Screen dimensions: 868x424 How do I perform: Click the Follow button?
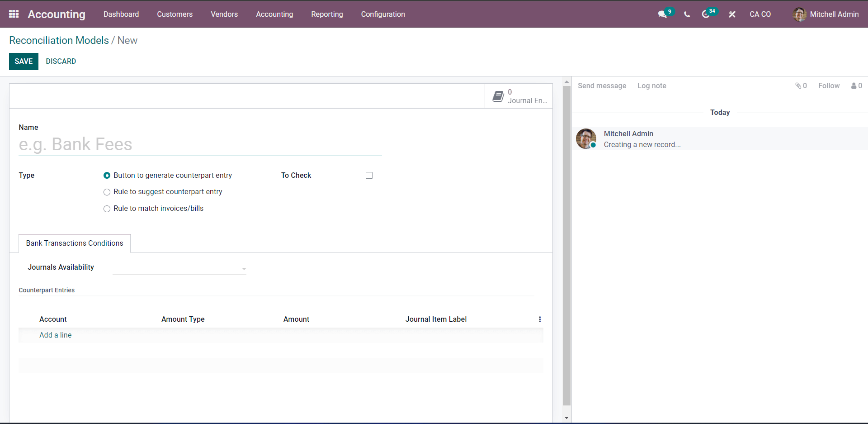829,86
